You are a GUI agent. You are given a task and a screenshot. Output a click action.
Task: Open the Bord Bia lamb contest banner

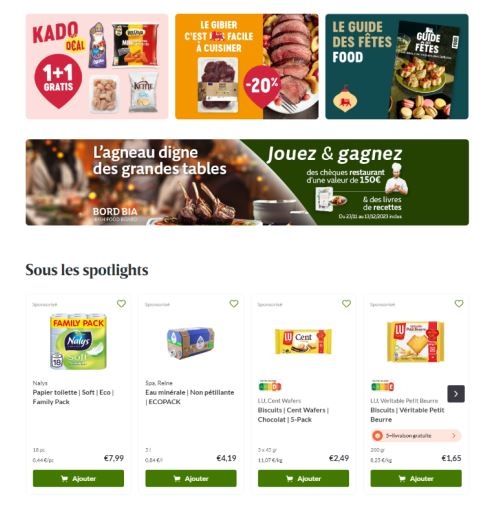click(247, 182)
